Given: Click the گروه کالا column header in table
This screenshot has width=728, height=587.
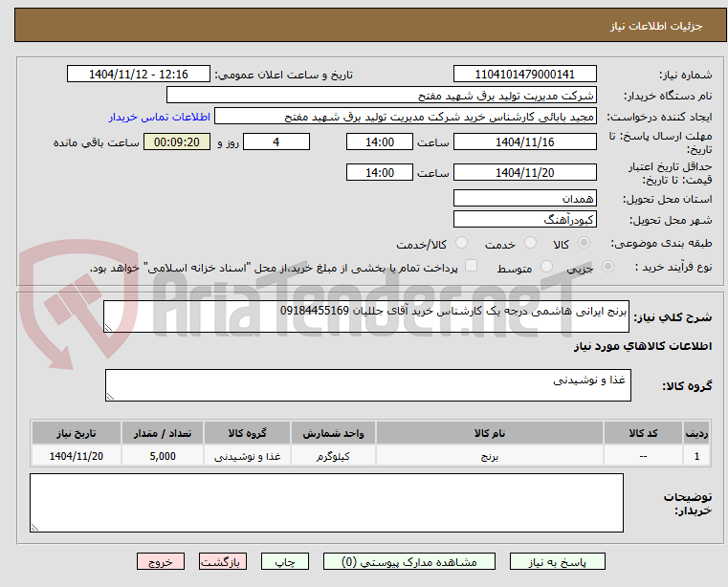Looking at the screenshot, I should 247,433.
